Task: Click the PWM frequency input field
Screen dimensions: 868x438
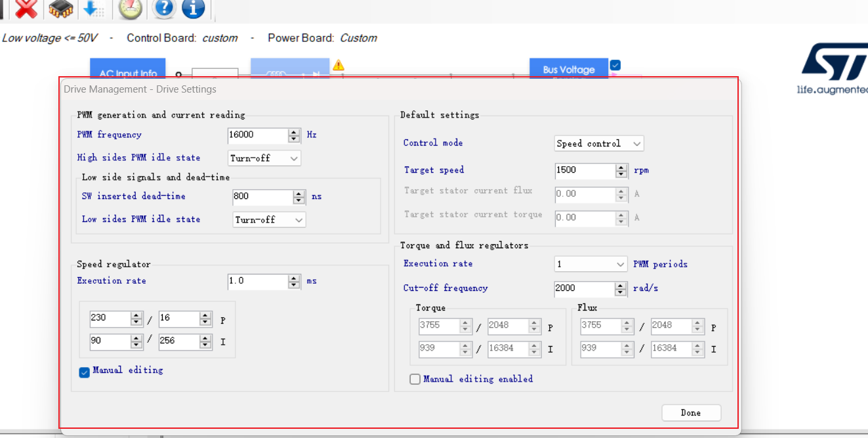Action: (258, 135)
